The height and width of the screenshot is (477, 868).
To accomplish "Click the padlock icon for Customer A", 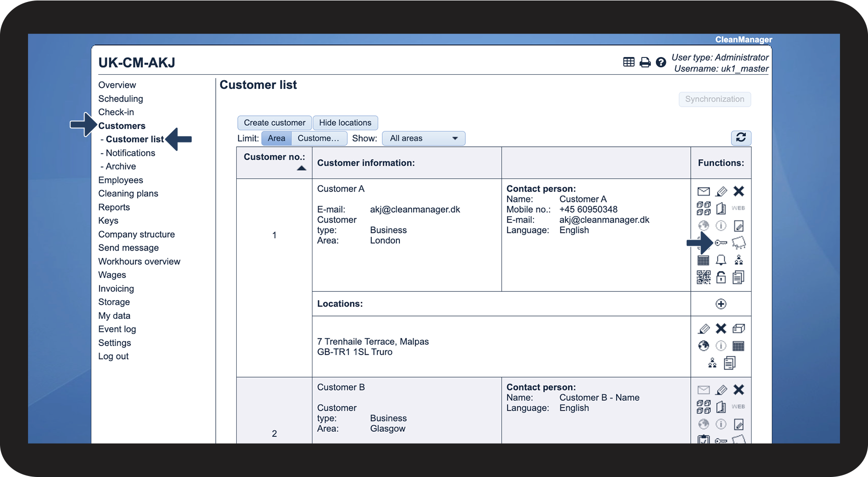I will point(721,277).
